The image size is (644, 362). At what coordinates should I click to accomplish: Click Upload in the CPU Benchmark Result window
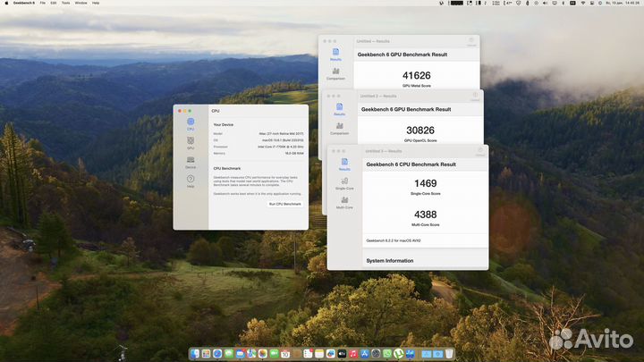480,151
